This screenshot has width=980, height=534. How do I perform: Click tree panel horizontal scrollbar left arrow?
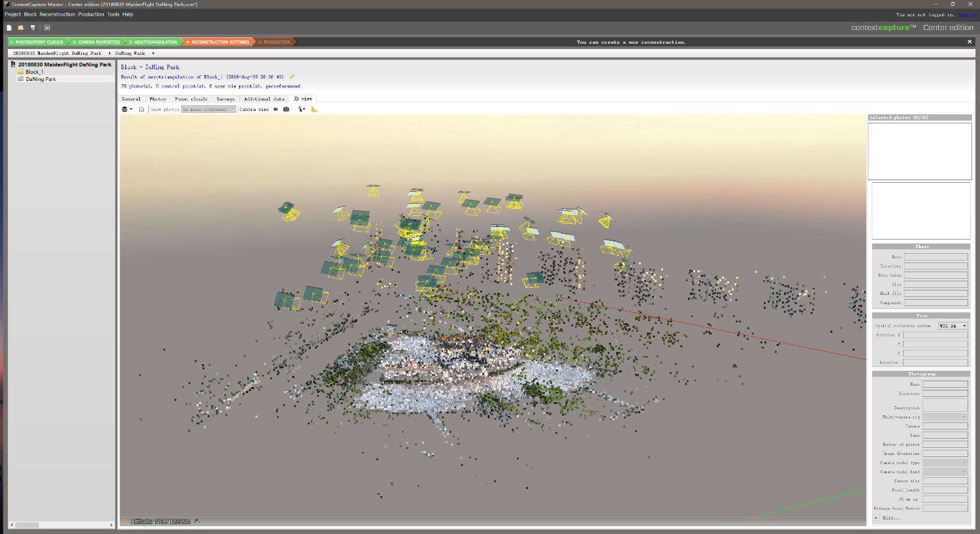(12, 525)
